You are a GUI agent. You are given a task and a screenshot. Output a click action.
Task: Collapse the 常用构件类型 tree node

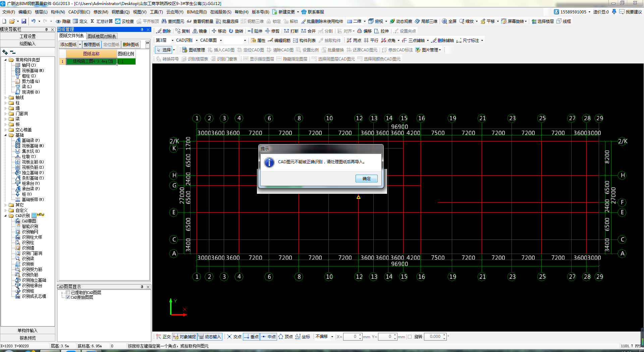(x=5, y=60)
